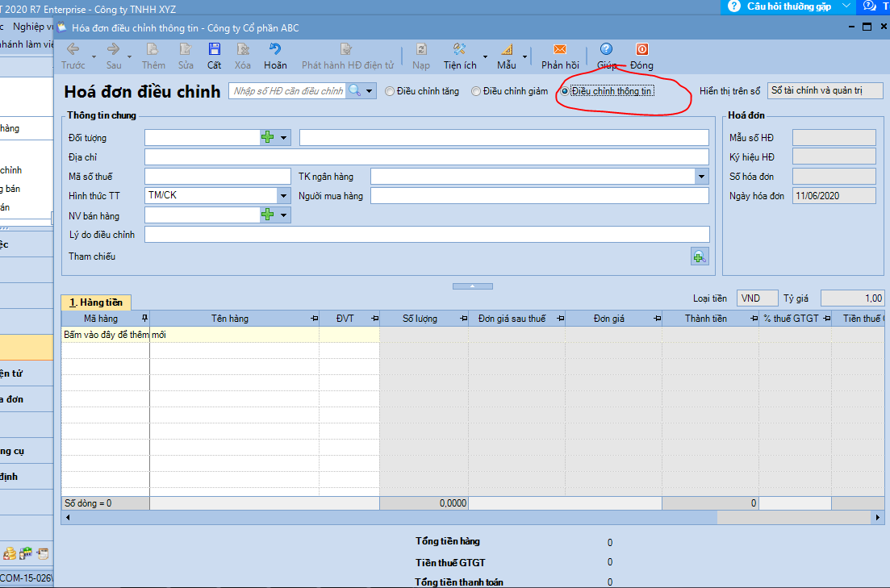
Task: Add NV bán hàng with plus icon
Action: click(267, 215)
